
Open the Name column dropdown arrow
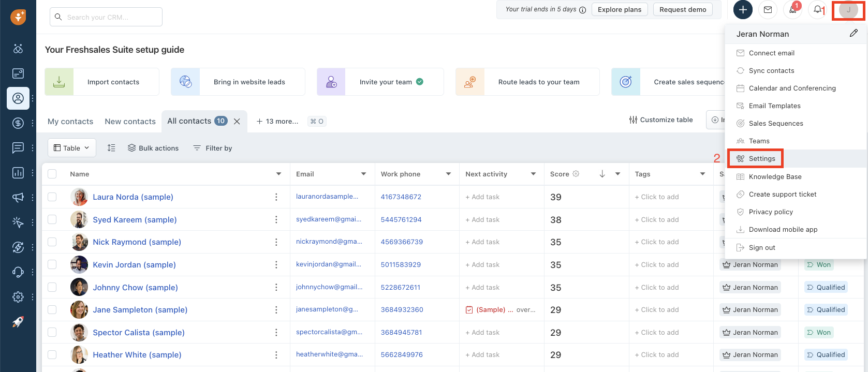(278, 174)
